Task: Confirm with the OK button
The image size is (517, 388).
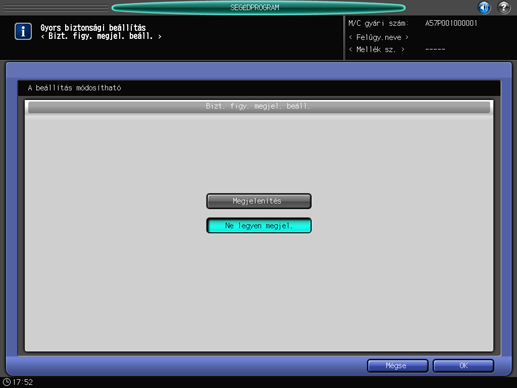Action: [x=463, y=366]
